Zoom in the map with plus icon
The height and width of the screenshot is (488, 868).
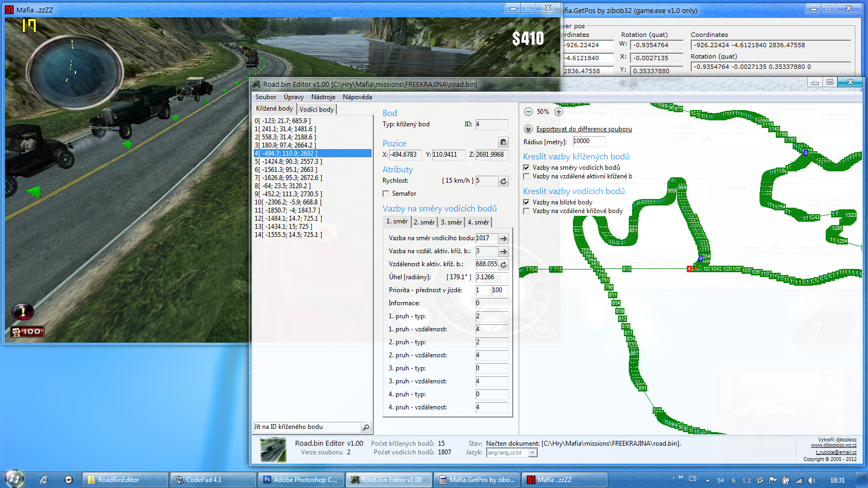tap(558, 112)
